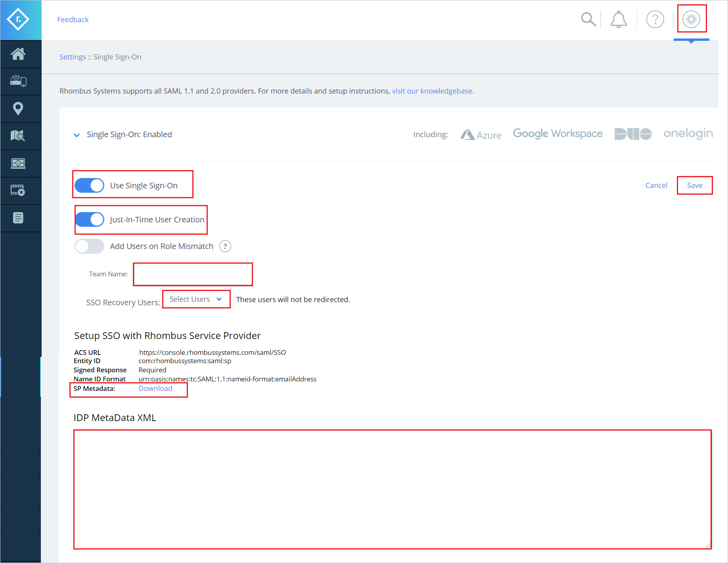Screen dimensions: 728x563
Task: Click the Feedback link
Action: coord(73,19)
